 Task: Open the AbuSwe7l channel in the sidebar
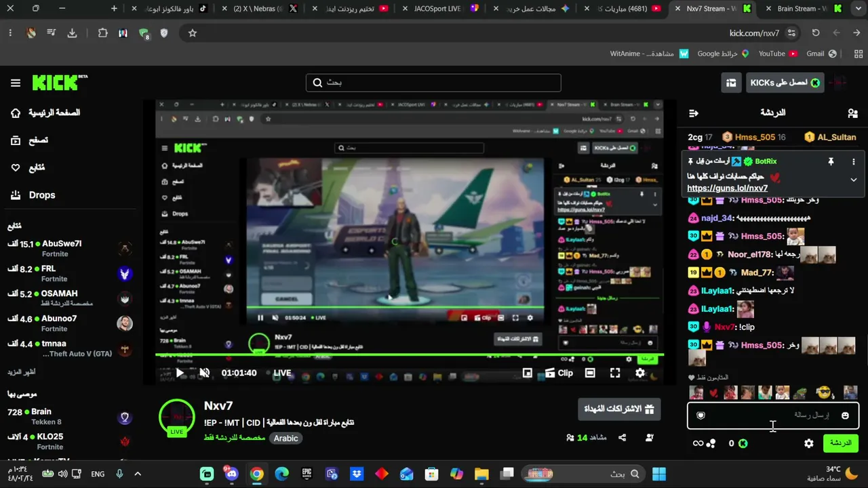click(x=71, y=248)
